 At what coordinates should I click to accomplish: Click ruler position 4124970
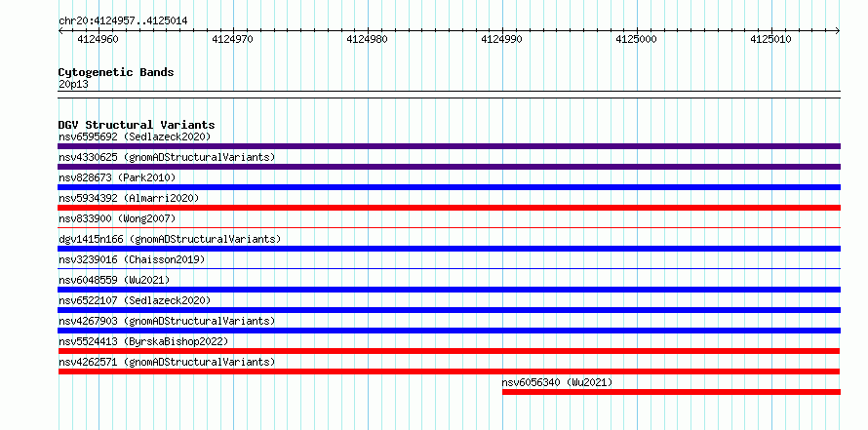coord(232,39)
